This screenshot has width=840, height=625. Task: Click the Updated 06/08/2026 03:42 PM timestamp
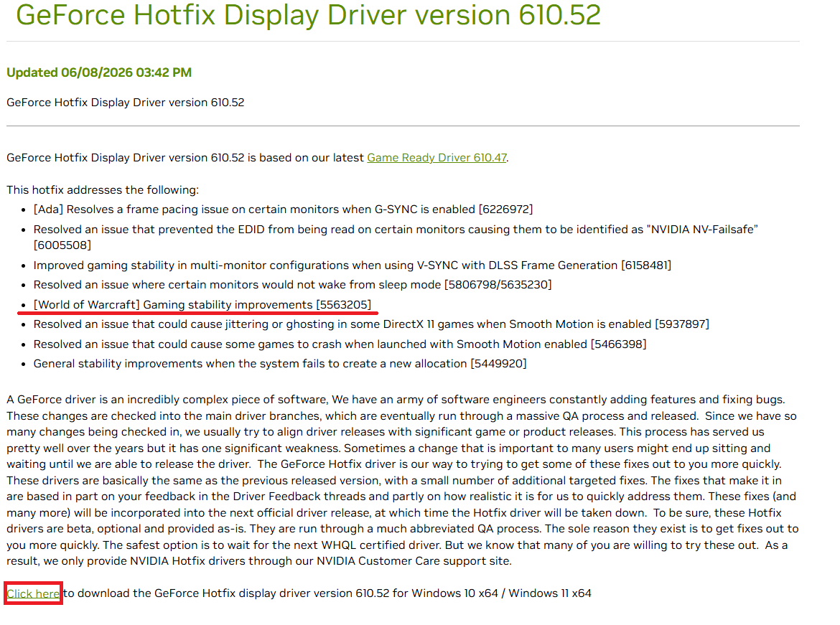tap(99, 72)
